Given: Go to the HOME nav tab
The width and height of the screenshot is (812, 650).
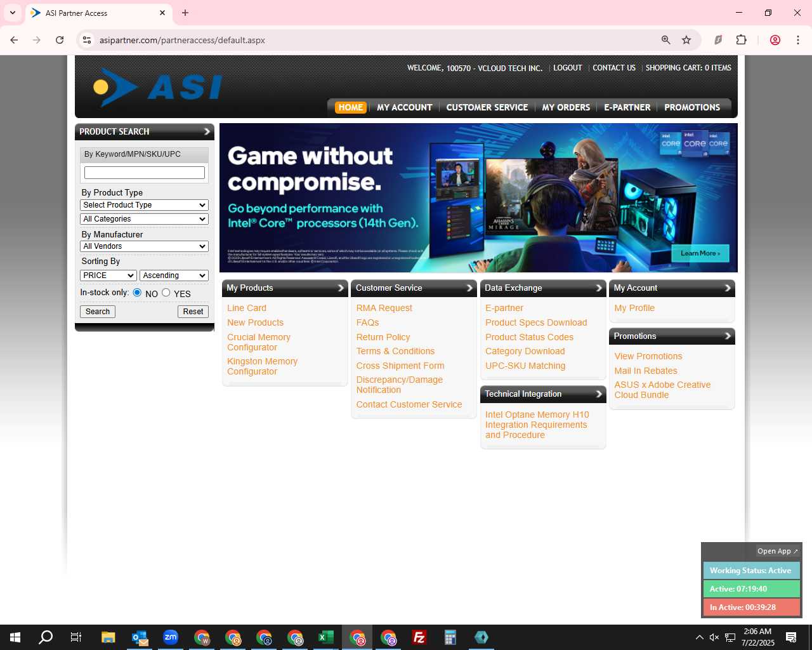Looking at the screenshot, I should pos(351,107).
